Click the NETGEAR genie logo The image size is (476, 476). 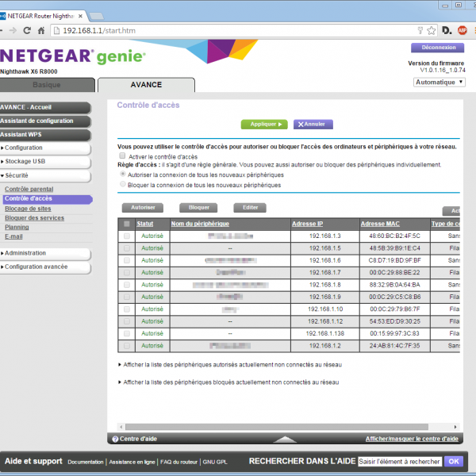click(73, 57)
